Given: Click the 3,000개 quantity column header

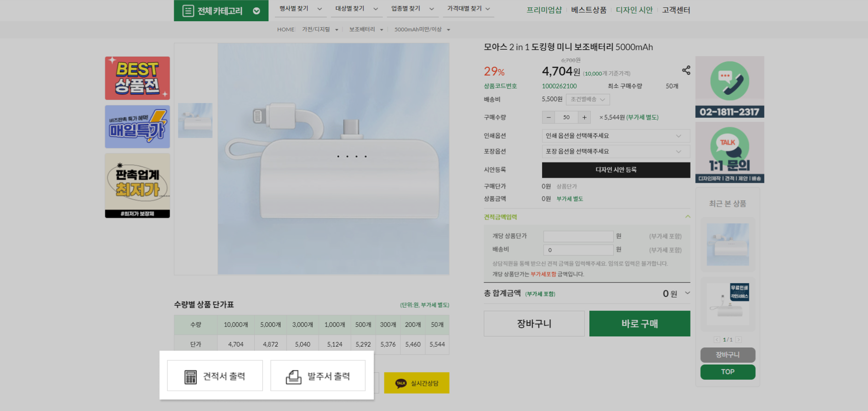Looking at the screenshot, I should [303, 324].
